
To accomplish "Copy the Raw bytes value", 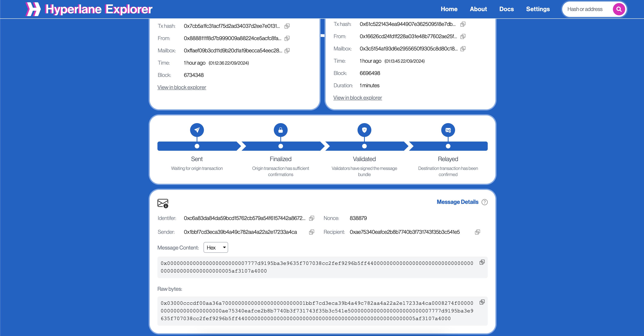I will click(x=482, y=302).
